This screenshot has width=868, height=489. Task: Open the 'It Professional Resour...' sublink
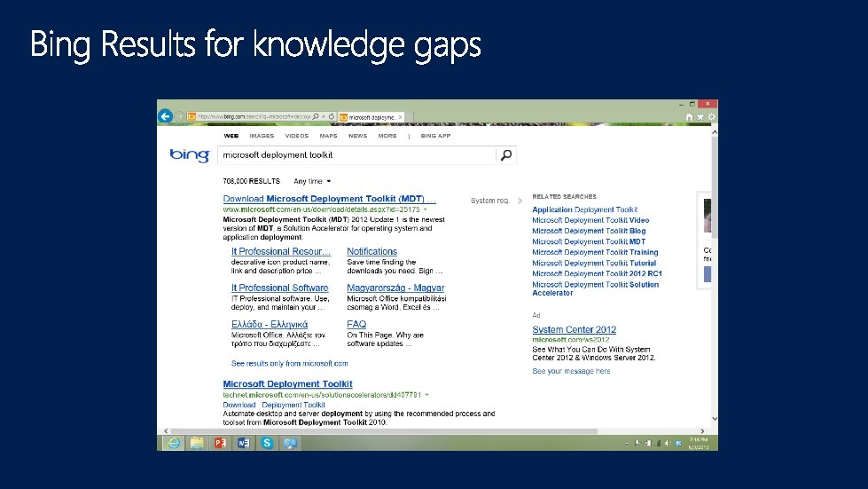281,251
